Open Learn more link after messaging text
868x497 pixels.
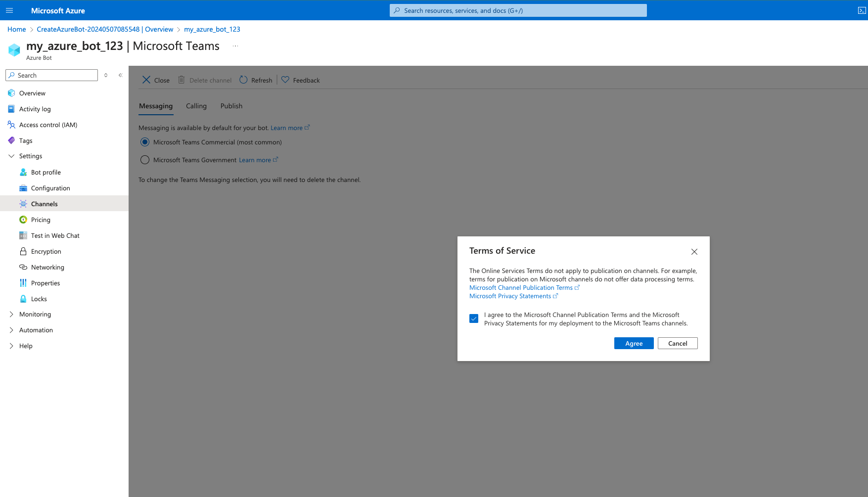point(290,128)
